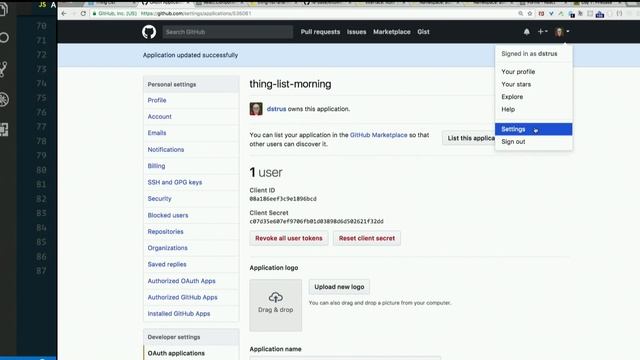Open Security settings link
The image size is (640, 360).
point(159,198)
